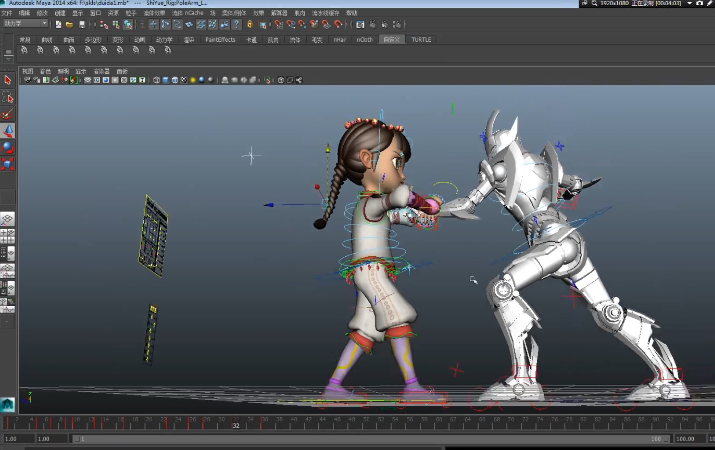
Task: Choose the four-view pane layout
Action: tap(7, 237)
